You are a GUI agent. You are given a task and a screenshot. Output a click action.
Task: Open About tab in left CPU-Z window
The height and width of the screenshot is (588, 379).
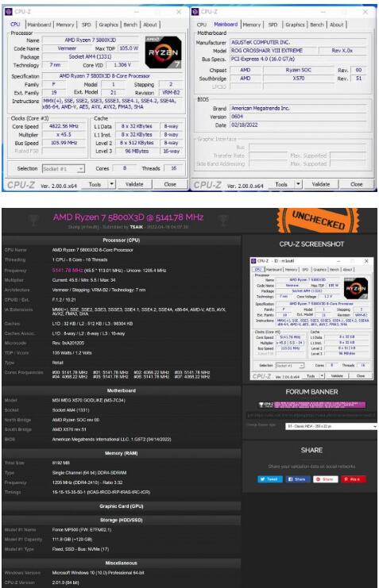pyautogui.click(x=150, y=25)
